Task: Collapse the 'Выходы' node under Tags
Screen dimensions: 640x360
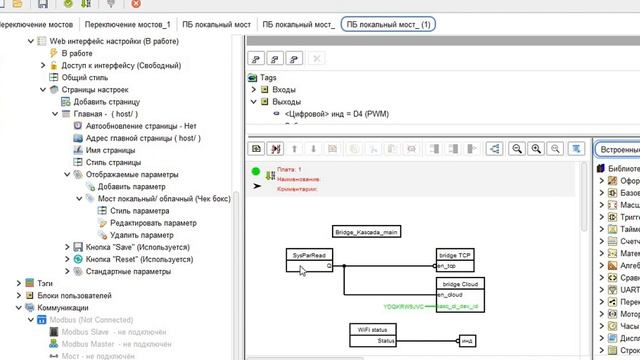Action: pos(253,102)
